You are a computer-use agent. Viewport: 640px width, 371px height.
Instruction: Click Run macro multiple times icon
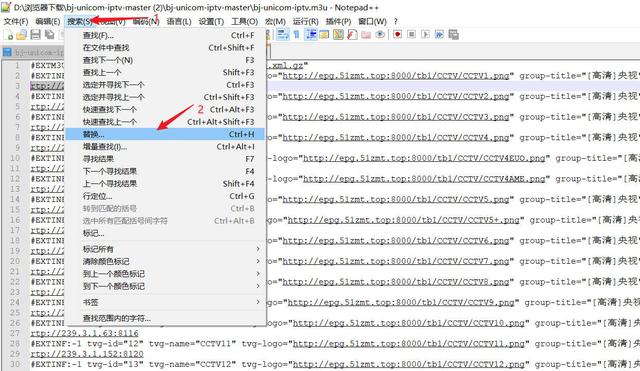pyautogui.click(x=439, y=35)
